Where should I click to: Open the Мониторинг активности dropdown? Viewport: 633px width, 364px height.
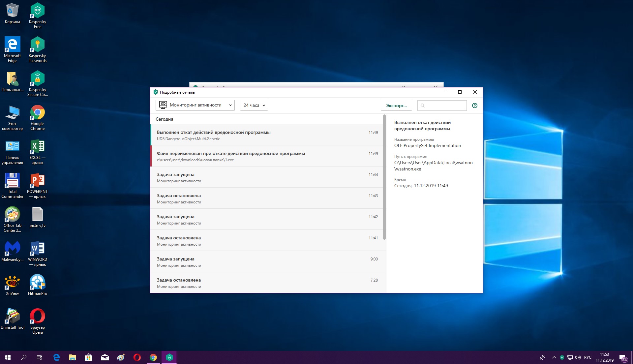[x=195, y=105]
